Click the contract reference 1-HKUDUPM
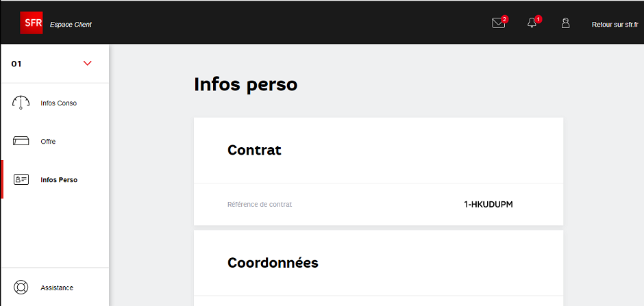 coord(488,204)
